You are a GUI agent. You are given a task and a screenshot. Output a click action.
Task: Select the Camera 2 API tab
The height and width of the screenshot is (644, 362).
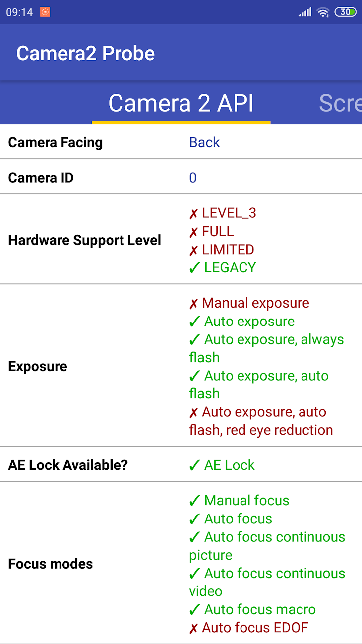[x=181, y=103]
